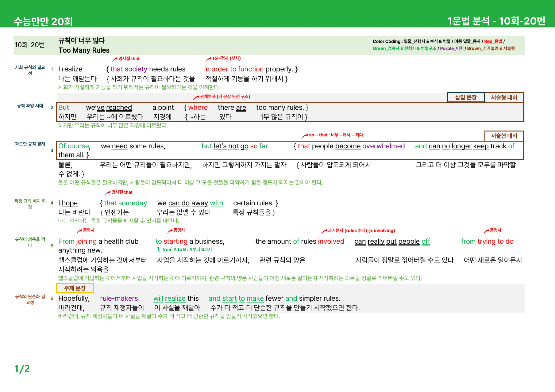Image resolution: width=555 pixels, height=392 pixels.
Task: Click 'Brown_추가설명 & 서술형' legend text
Action: [491, 48]
